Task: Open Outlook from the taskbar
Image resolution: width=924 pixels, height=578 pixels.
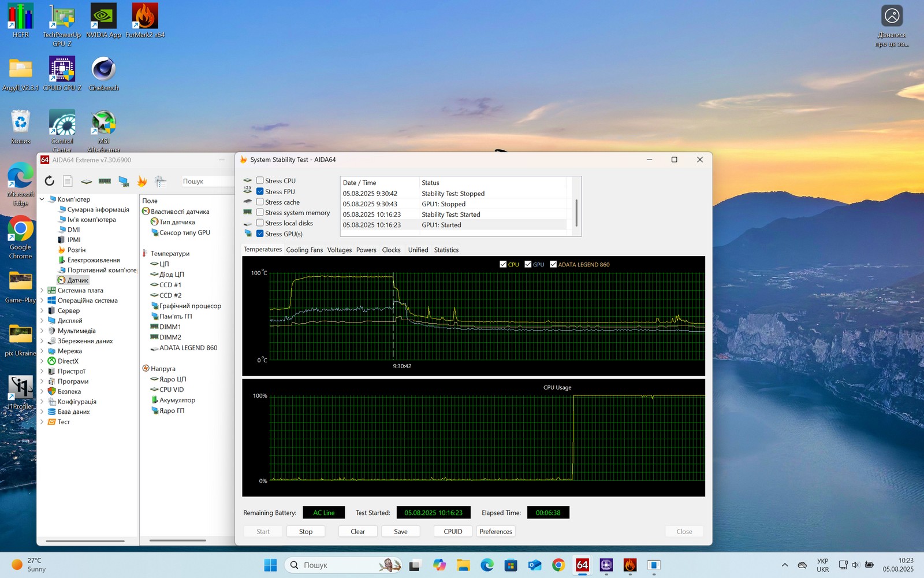Action: click(x=534, y=565)
